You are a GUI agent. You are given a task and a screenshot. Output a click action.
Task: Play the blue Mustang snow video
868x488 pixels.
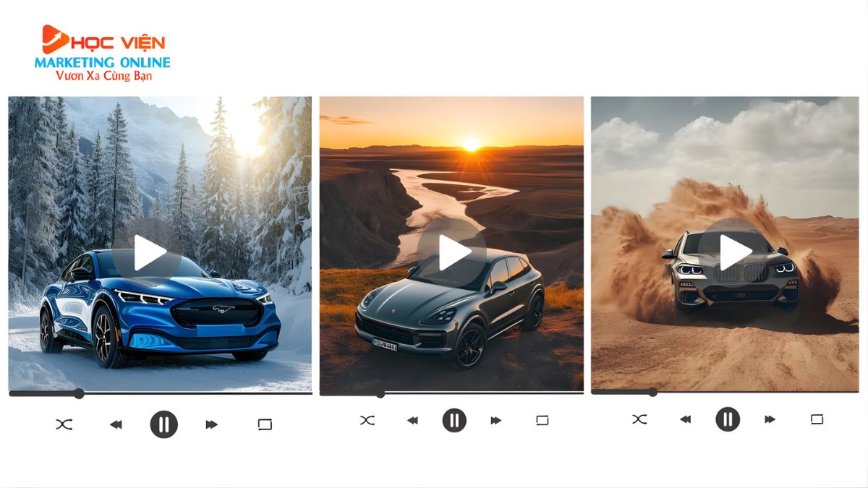click(x=149, y=252)
